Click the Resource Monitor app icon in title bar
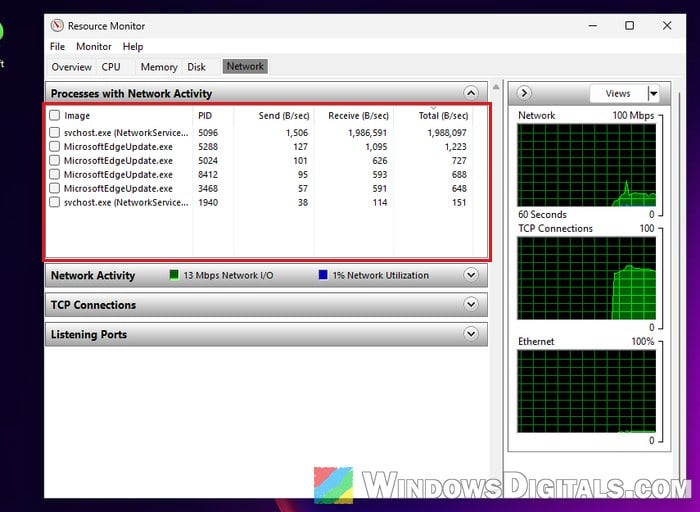The height and width of the screenshot is (512, 700). click(x=57, y=26)
